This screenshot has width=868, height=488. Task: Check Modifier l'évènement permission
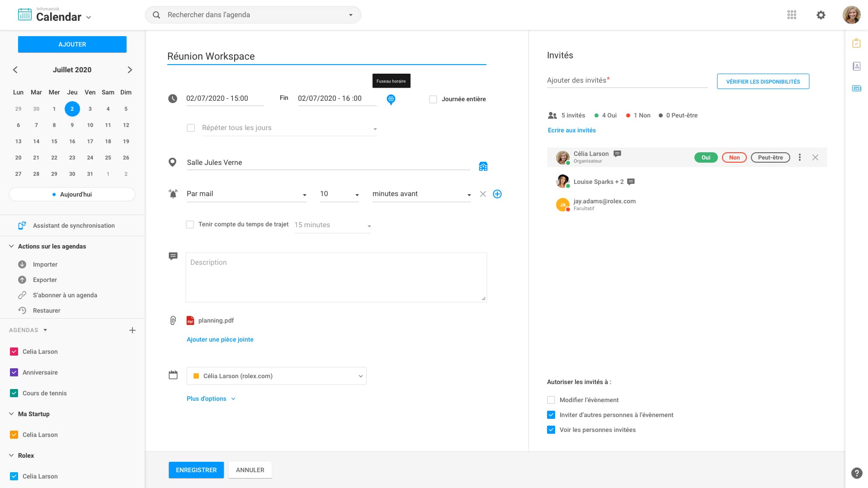coord(551,400)
